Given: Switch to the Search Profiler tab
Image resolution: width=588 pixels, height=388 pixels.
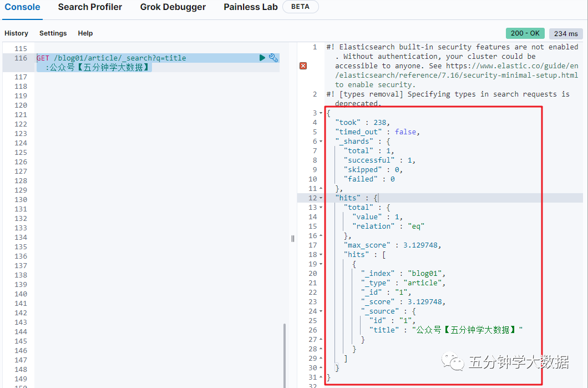Looking at the screenshot, I should [x=90, y=7].
